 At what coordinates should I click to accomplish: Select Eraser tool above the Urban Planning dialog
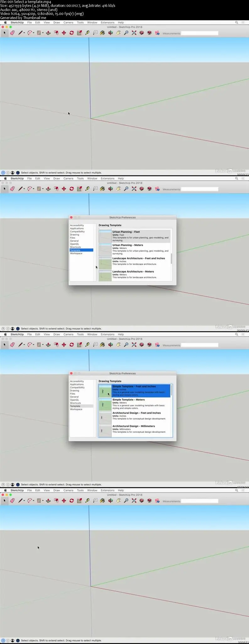(12, 189)
